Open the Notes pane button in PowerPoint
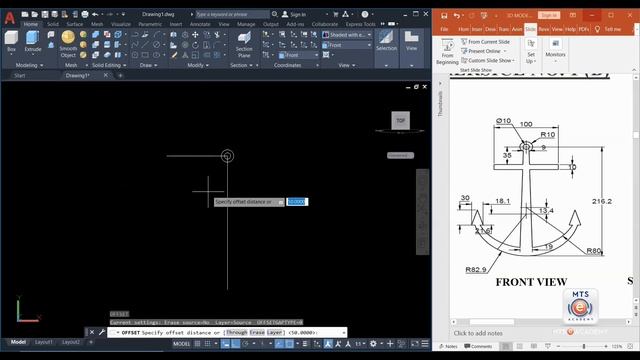This screenshot has height=360, width=640. pos(448,346)
